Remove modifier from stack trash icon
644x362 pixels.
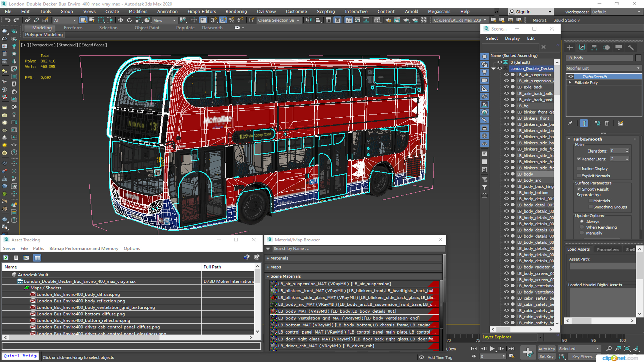607,123
